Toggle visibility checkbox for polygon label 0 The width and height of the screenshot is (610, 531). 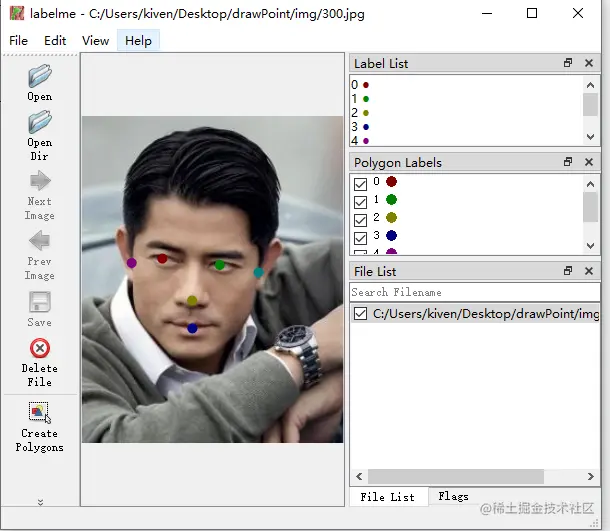click(361, 184)
